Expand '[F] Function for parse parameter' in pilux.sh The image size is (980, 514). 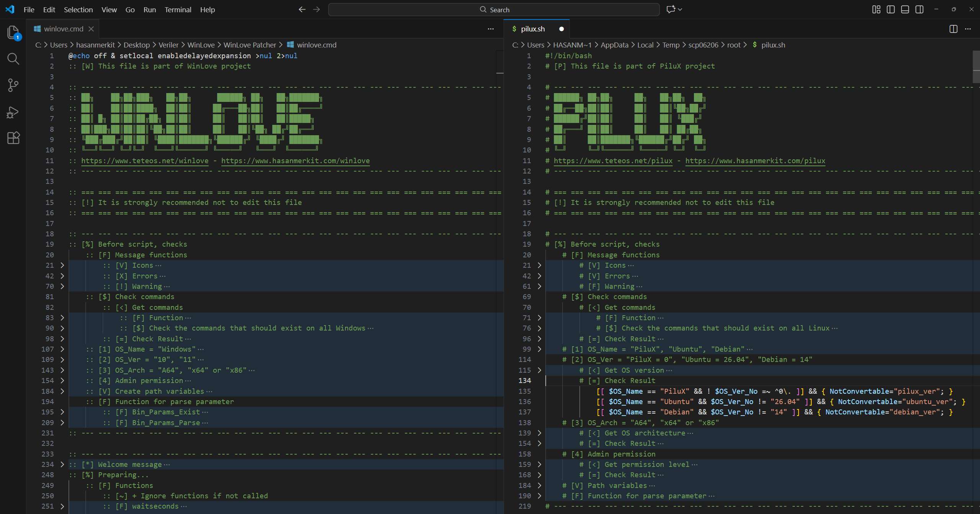[539, 496]
